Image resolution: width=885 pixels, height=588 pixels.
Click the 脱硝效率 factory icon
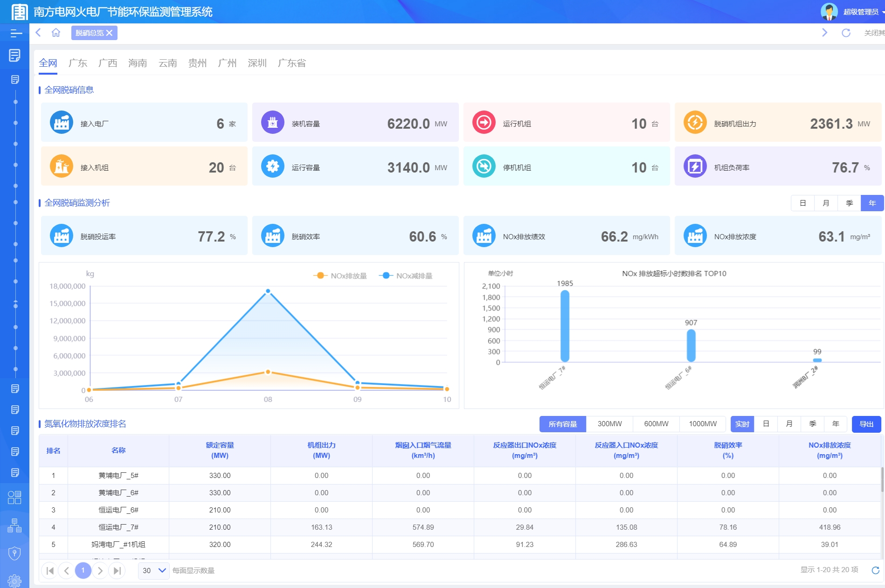click(273, 235)
